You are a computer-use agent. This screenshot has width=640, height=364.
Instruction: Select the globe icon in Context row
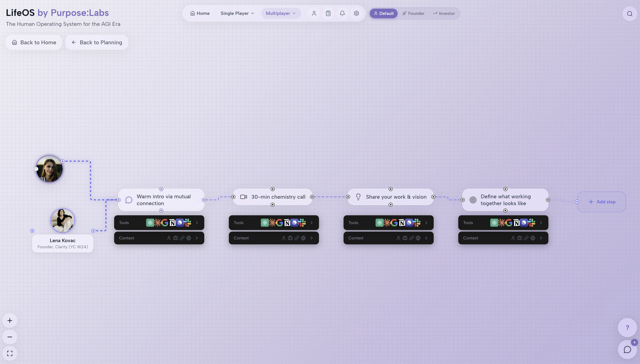189,238
